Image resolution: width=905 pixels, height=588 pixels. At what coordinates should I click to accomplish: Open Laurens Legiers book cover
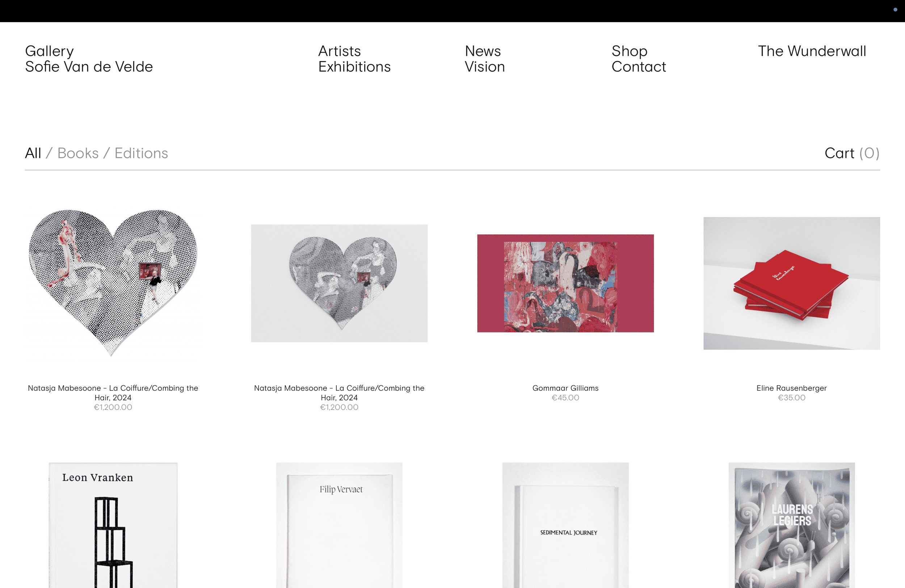coord(791,525)
